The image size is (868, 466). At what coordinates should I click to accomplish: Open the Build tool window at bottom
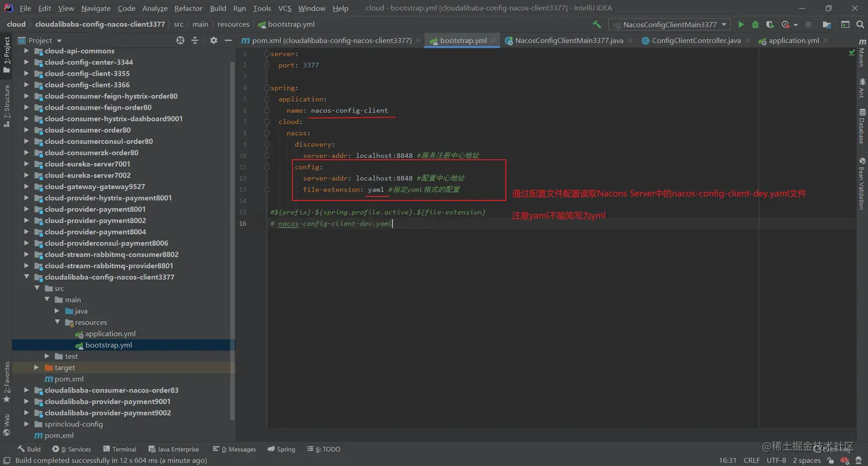[x=29, y=449]
